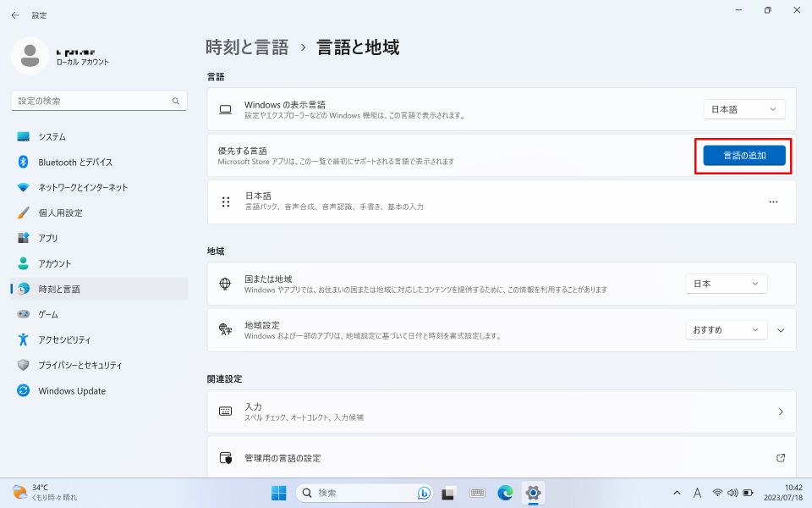This screenshot has height=508, width=812.
Task: Click the privacy shield icon in sidebar
Action: coord(24,365)
